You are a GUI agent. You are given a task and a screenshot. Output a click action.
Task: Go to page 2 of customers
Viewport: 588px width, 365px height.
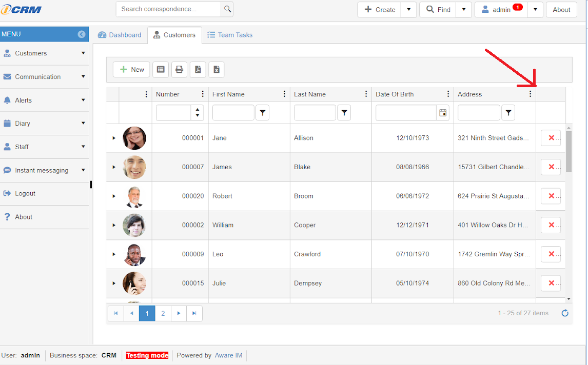click(163, 313)
